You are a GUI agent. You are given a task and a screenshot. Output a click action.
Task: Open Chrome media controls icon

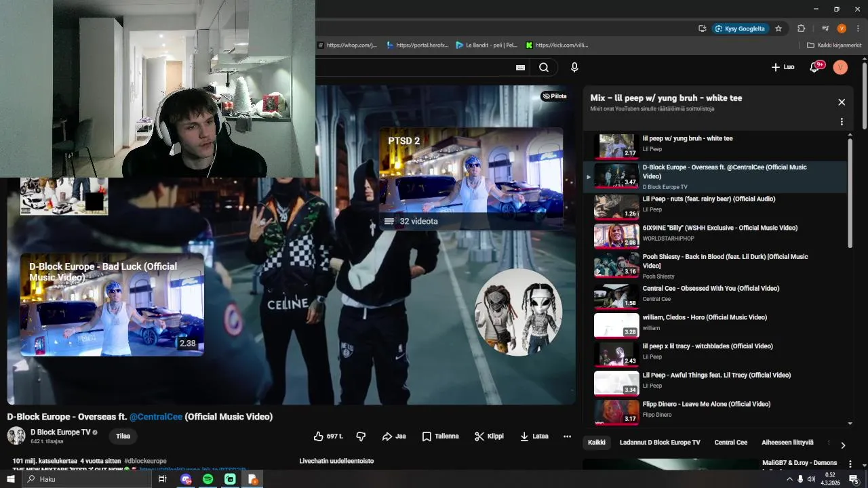tap(825, 28)
